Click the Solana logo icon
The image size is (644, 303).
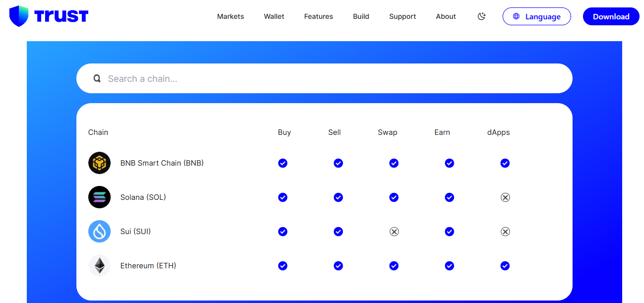(x=99, y=197)
